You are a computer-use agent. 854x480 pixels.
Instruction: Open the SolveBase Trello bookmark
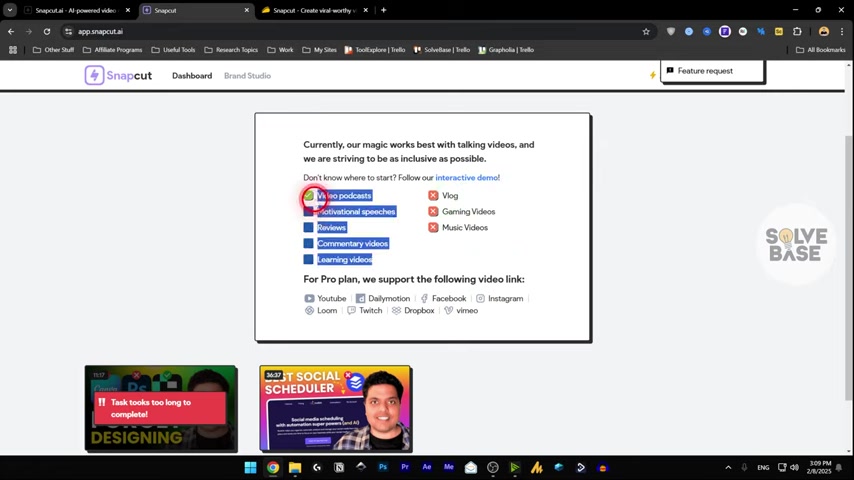tap(441, 50)
